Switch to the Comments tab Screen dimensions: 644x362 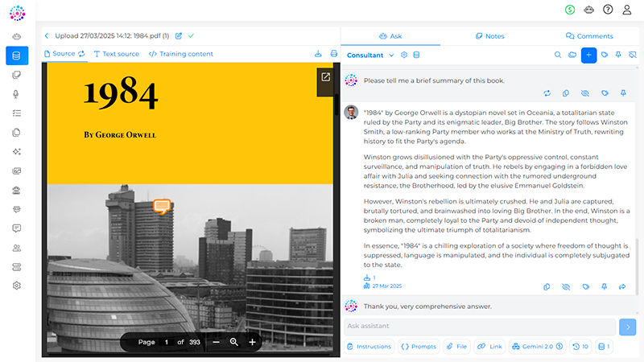[x=589, y=36]
